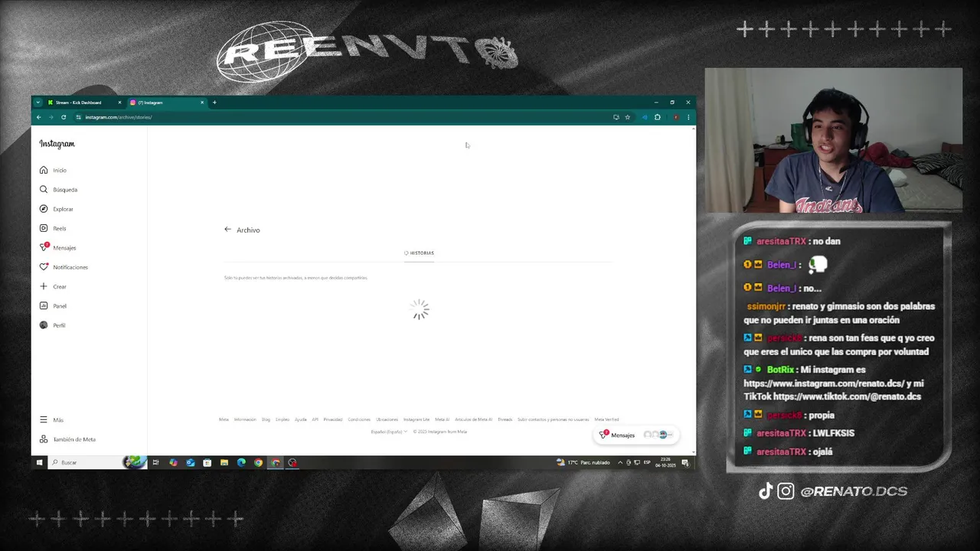Open Task View on taskbar
The image size is (980, 551).
pyautogui.click(x=155, y=462)
